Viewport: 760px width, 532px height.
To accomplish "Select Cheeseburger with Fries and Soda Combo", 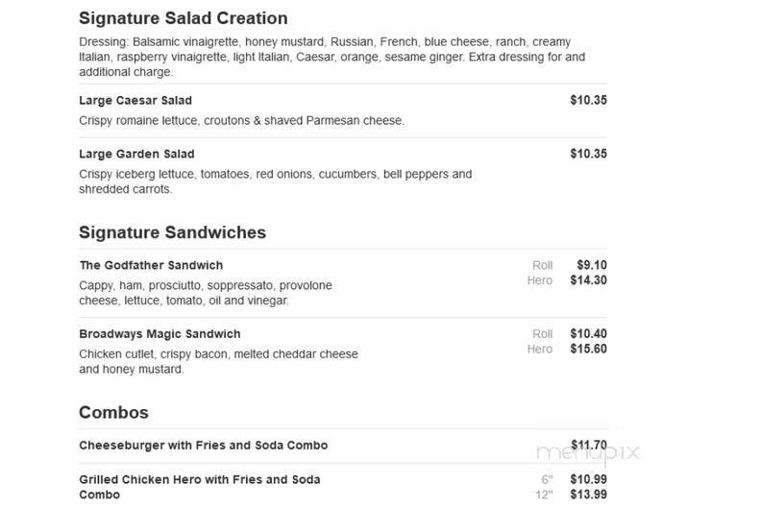I will [x=204, y=446].
